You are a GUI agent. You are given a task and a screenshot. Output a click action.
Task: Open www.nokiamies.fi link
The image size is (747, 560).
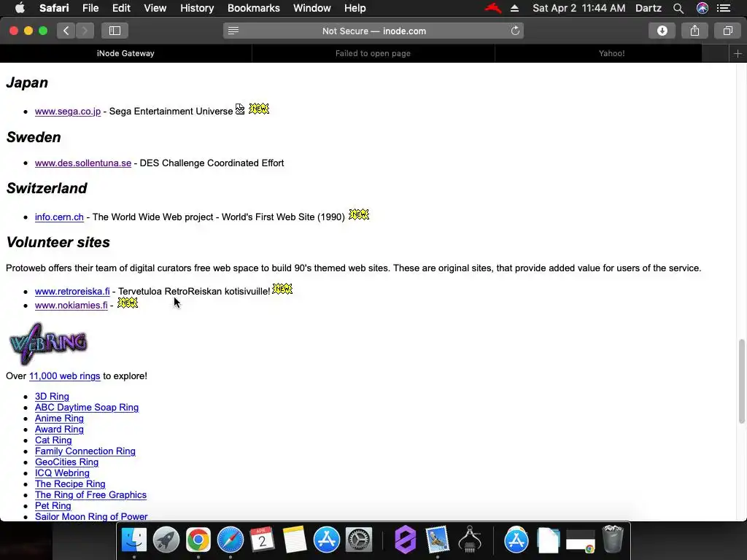point(71,306)
